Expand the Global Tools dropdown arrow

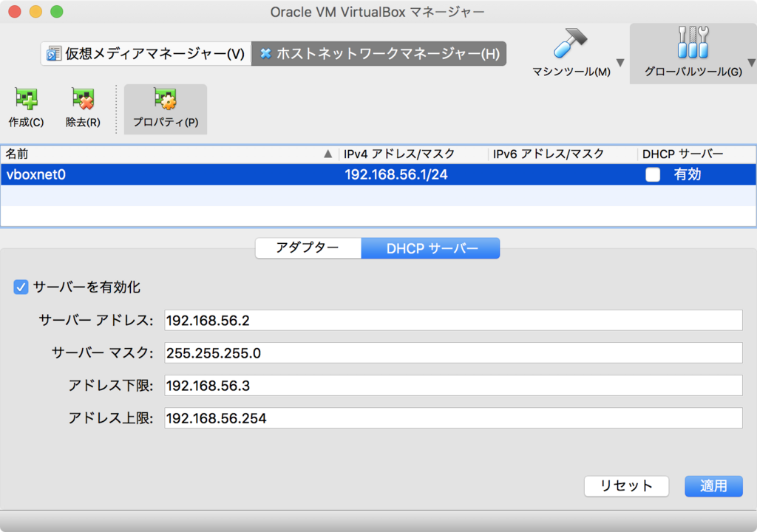(752, 63)
